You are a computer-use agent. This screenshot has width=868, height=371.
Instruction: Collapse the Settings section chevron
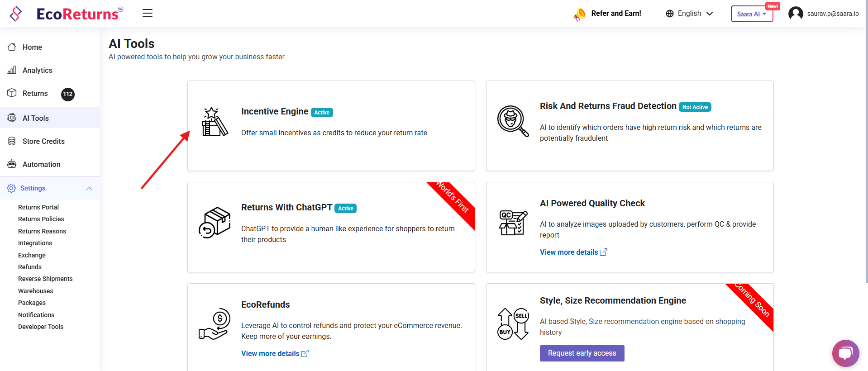point(89,189)
